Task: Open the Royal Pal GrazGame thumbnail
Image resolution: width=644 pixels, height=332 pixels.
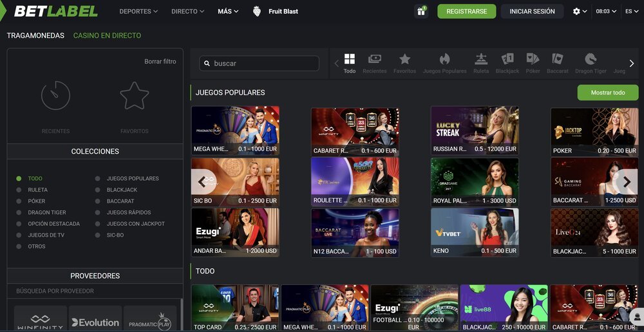Action: (475, 182)
